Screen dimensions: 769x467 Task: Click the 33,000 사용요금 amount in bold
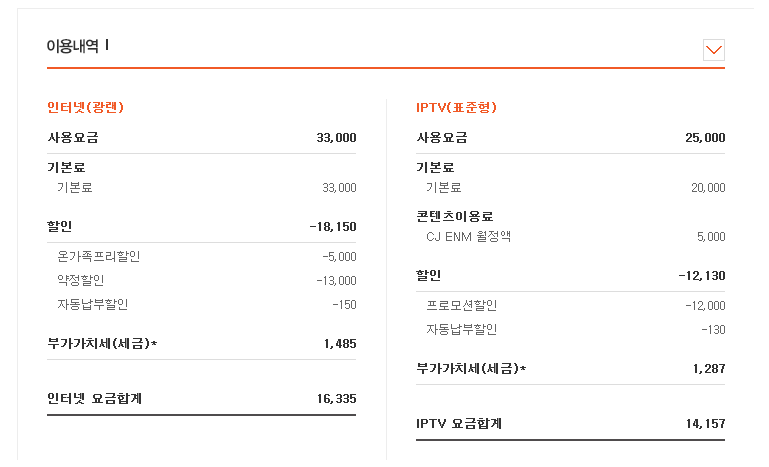[x=336, y=138]
